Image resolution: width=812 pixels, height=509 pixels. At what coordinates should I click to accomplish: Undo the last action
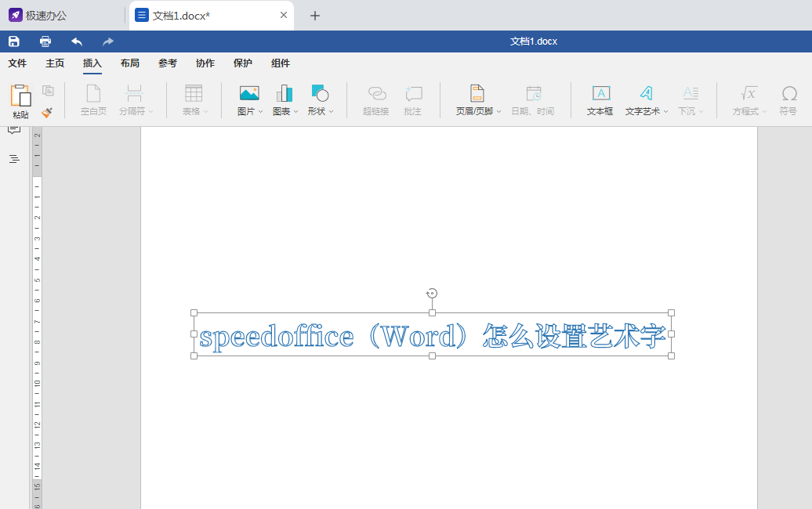coord(77,42)
